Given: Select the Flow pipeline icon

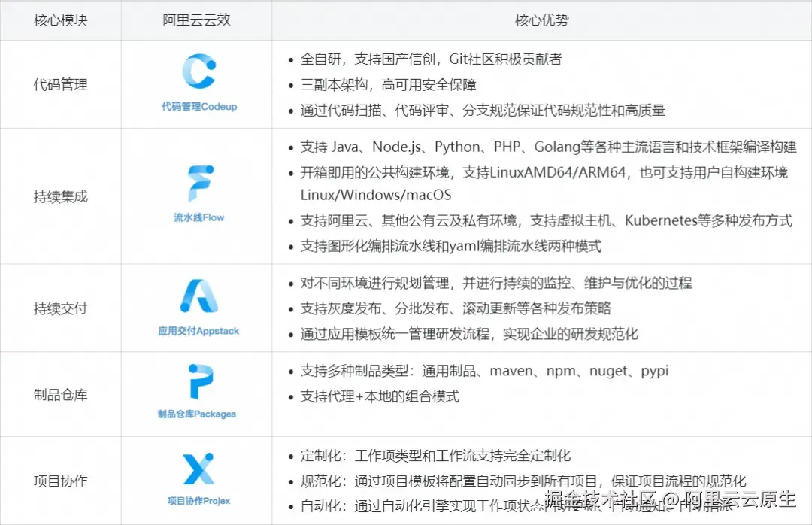Looking at the screenshot, I should pos(197,181).
